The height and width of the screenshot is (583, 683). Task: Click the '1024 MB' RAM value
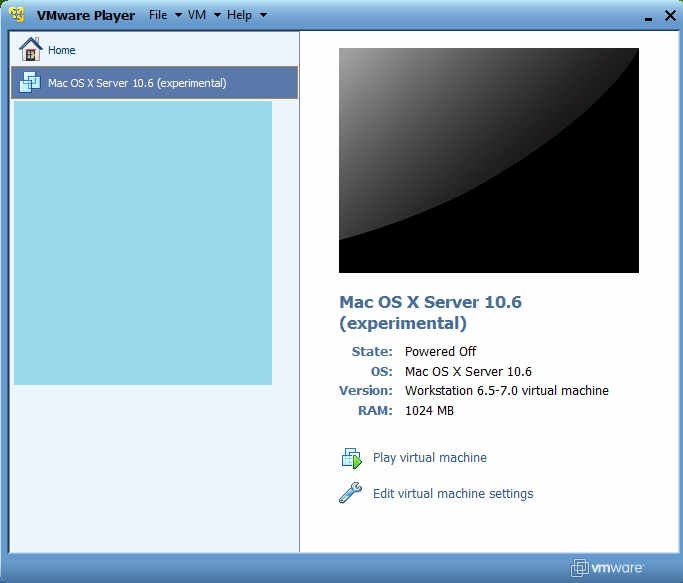coord(429,410)
